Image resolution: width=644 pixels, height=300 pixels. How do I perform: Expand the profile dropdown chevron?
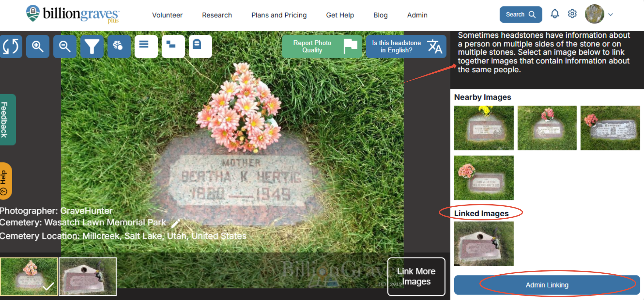611,14
